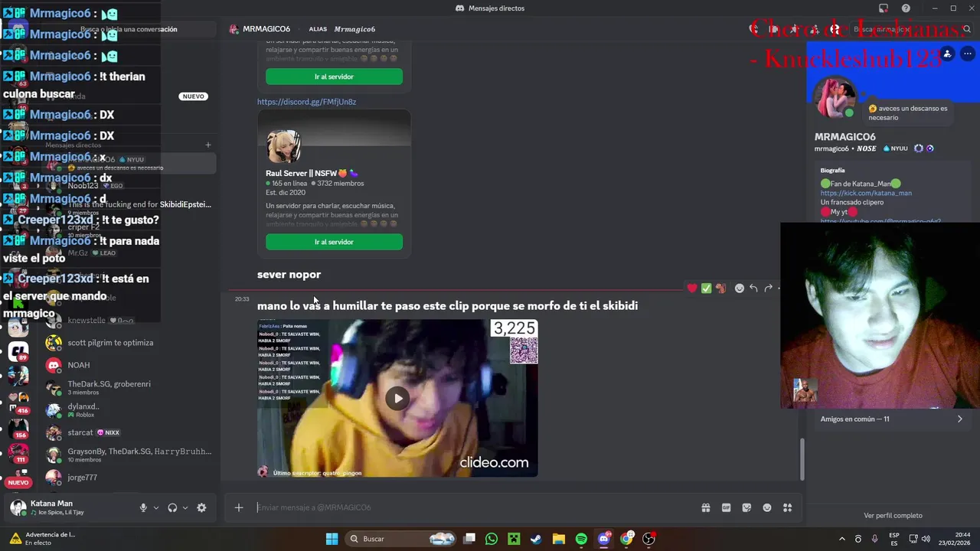
Task: Click the sever nopor message text
Action: tap(289, 275)
